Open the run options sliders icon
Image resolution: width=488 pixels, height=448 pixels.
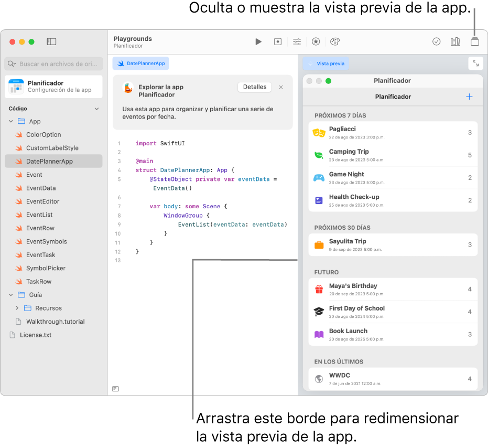point(297,41)
